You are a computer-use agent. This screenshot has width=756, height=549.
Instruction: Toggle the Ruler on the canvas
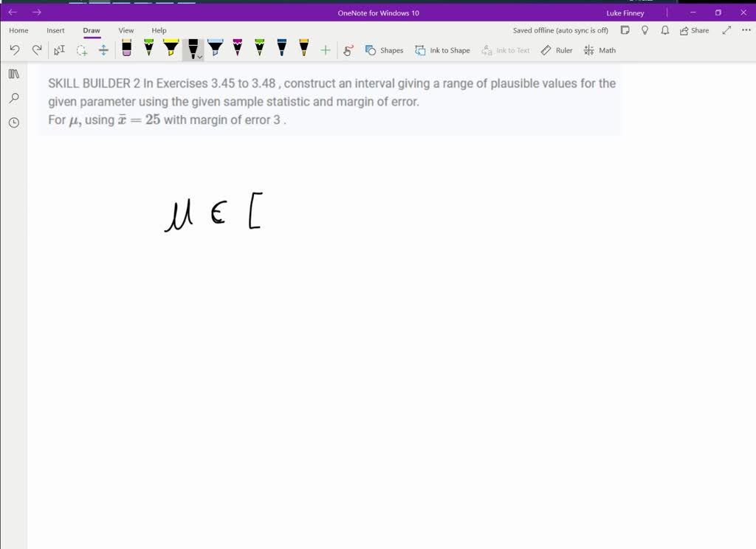[x=556, y=50]
